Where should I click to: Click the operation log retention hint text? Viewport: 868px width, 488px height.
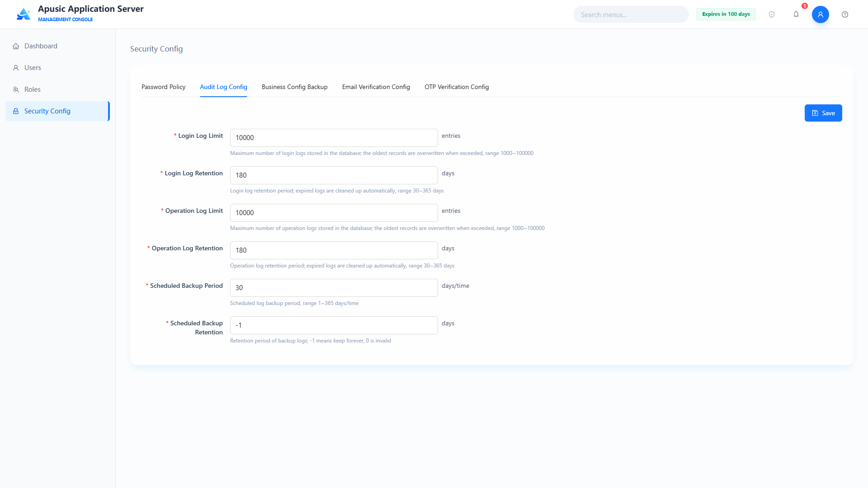[342, 266]
